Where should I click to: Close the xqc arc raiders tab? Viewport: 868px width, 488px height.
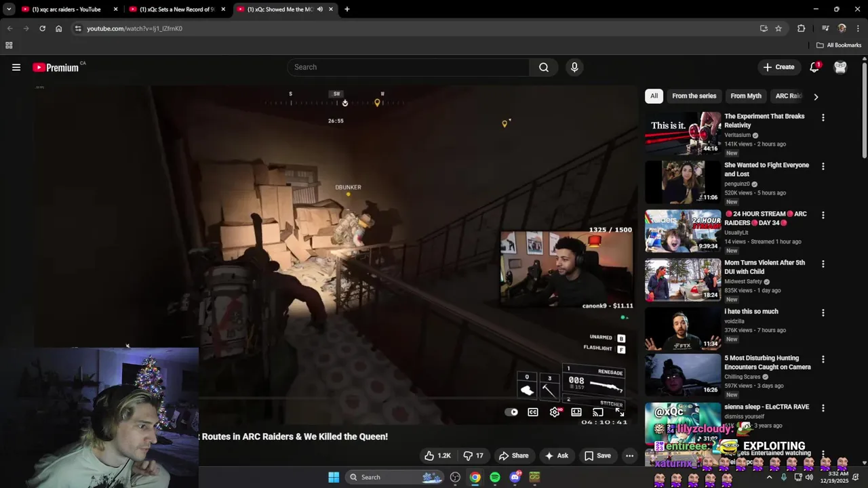pyautogui.click(x=115, y=9)
